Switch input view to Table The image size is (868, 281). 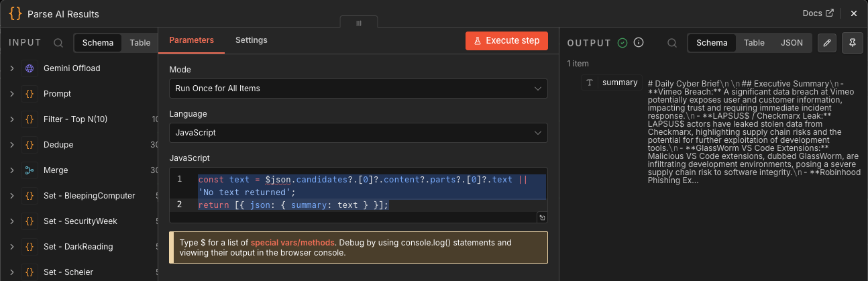pyautogui.click(x=140, y=43)
